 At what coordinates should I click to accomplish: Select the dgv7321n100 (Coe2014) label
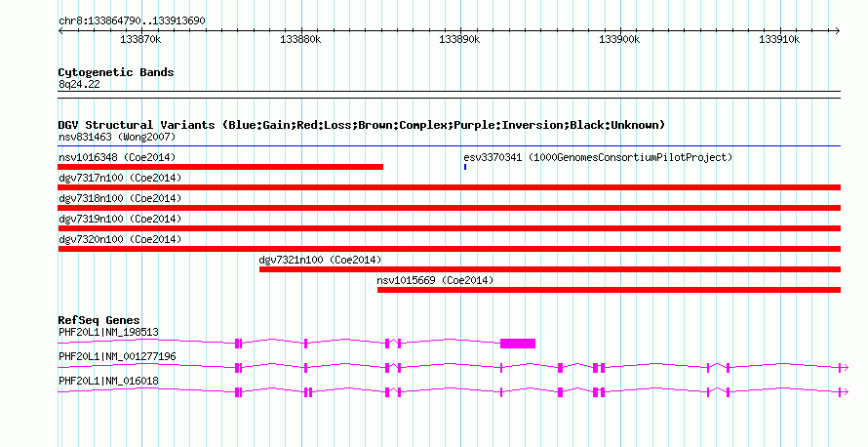[320, 260]
